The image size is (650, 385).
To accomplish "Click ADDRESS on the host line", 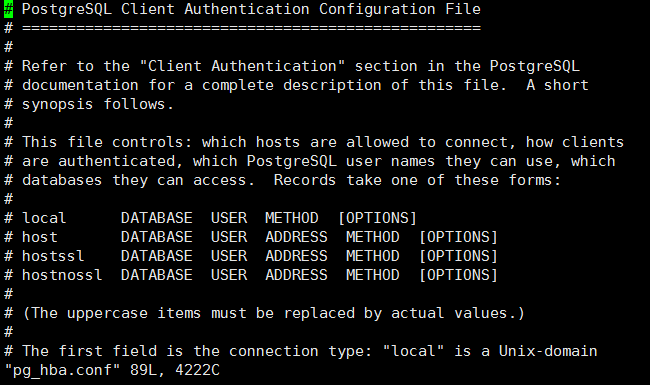I will tap(296, 237).
